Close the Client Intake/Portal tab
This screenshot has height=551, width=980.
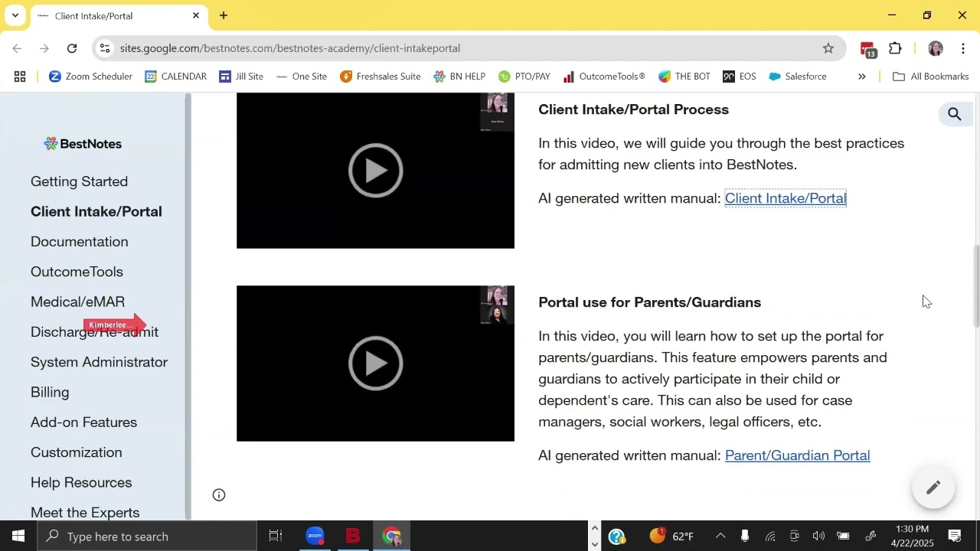coord(196,15)
